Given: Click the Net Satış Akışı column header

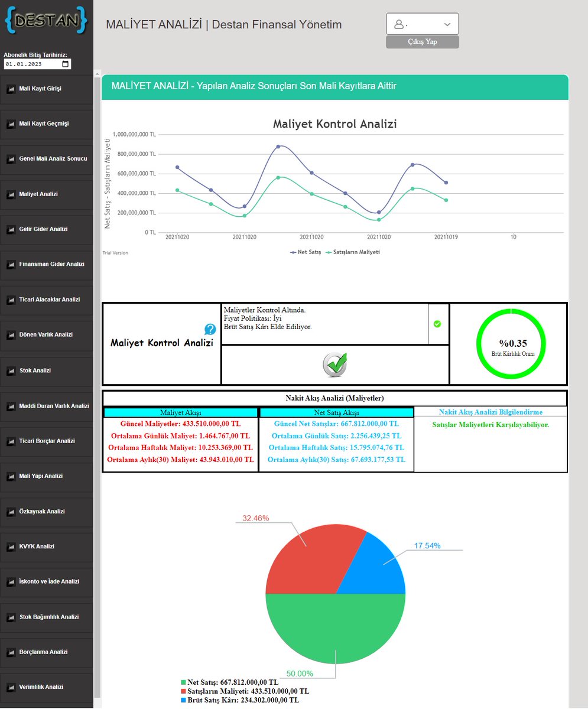Looking at the screenshot, I should pos(336,412).
